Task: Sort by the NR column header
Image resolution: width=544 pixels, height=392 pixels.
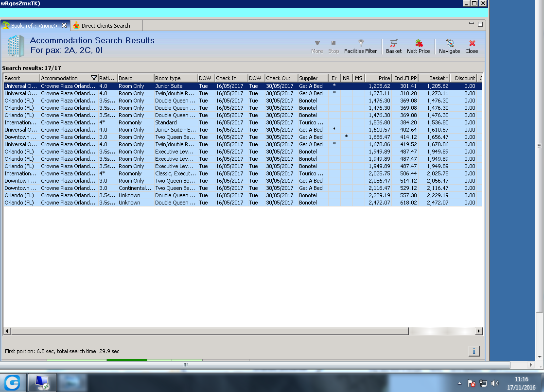Action: [346, 78]
